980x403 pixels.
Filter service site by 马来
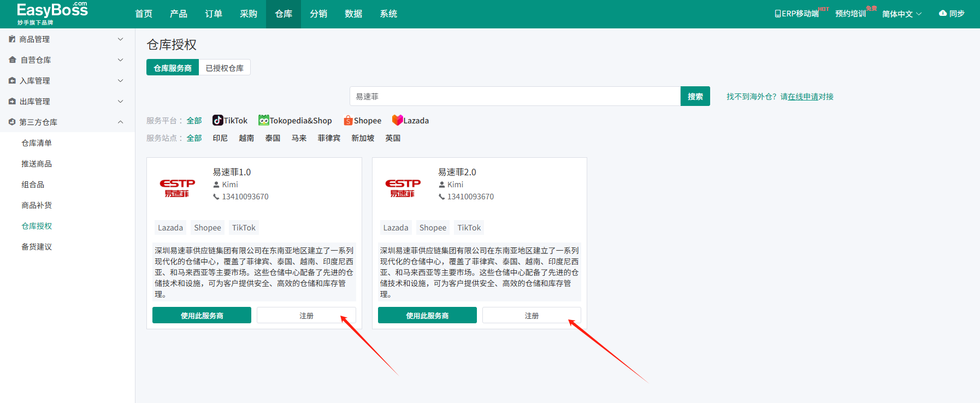point(299,138)
